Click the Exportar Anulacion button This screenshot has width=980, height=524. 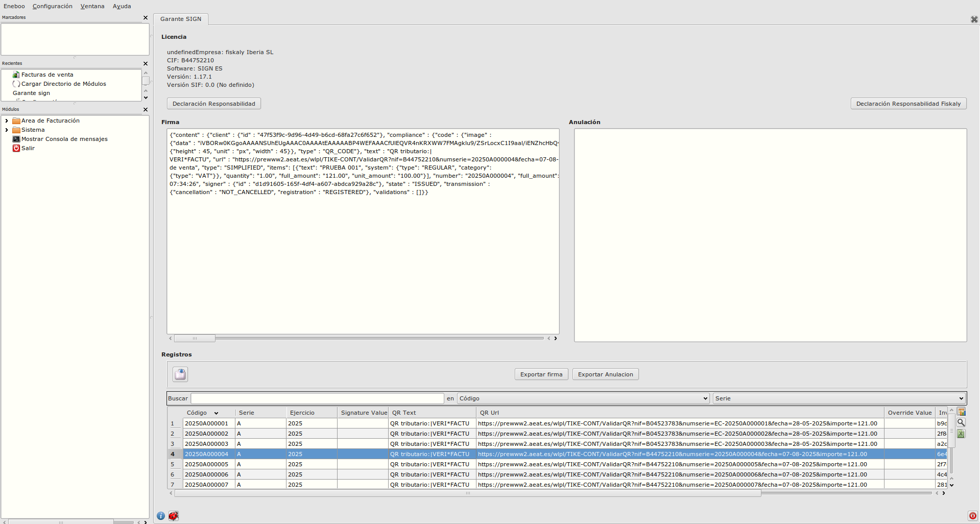(x=606, y=374)
